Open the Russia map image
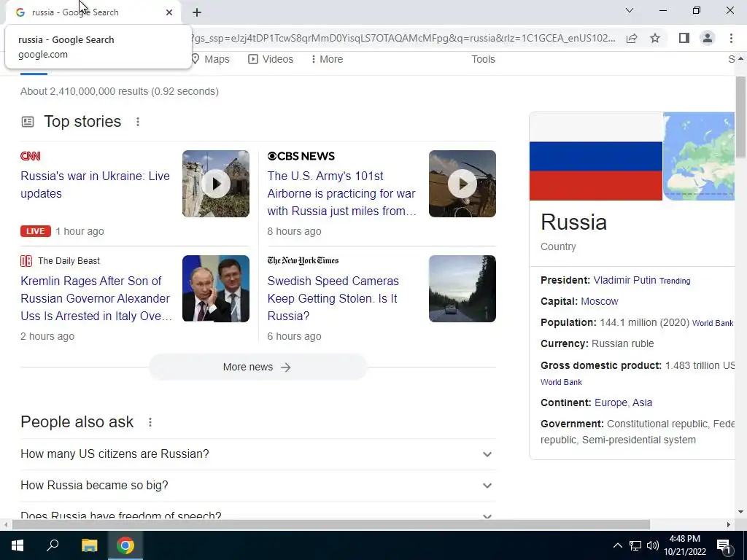This screenshot has width=747, height=560. 699,156
